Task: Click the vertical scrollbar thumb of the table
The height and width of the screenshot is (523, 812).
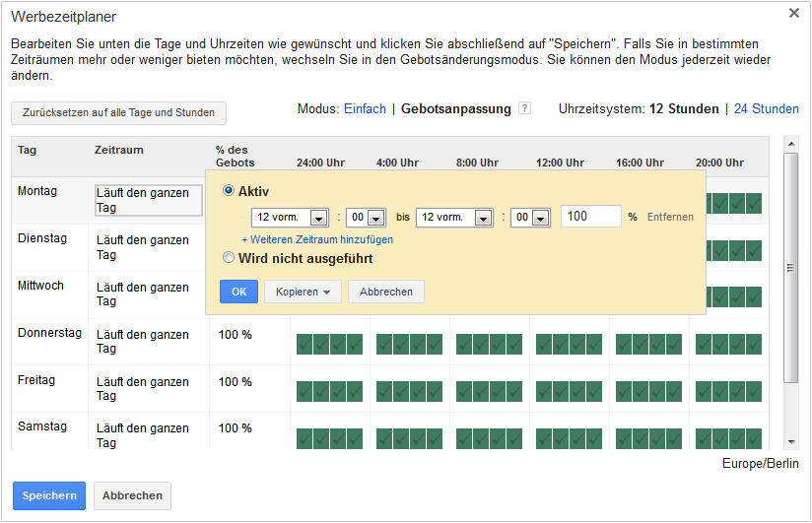Action: pos(790,268)
